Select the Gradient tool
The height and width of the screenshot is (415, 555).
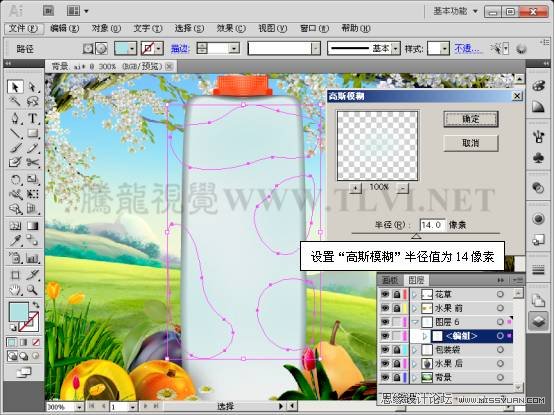[x=32, y=226]
